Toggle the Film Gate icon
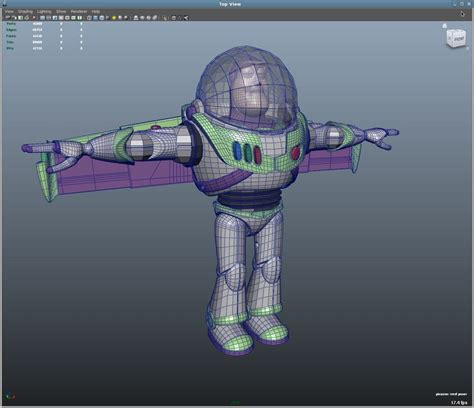This screenshot has width=474, height=408. pyautogui.click(x=49, y=18)
